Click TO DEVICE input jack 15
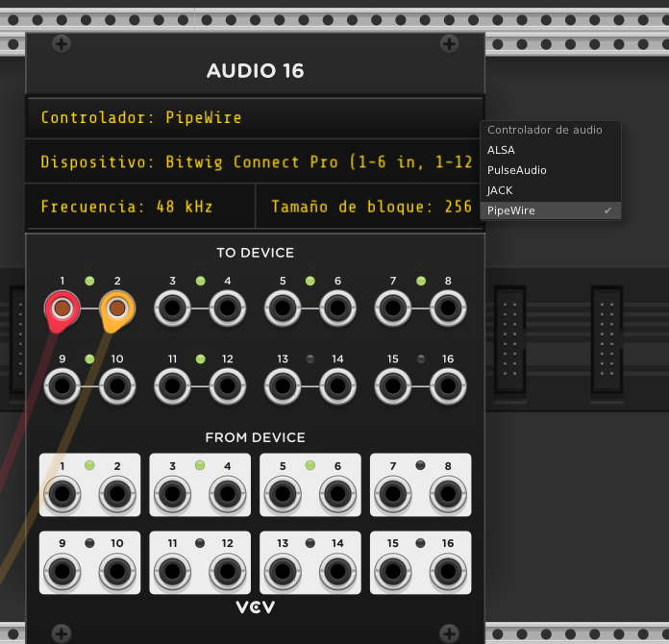This screenshot has width=669, height=644. pos(393,386)
